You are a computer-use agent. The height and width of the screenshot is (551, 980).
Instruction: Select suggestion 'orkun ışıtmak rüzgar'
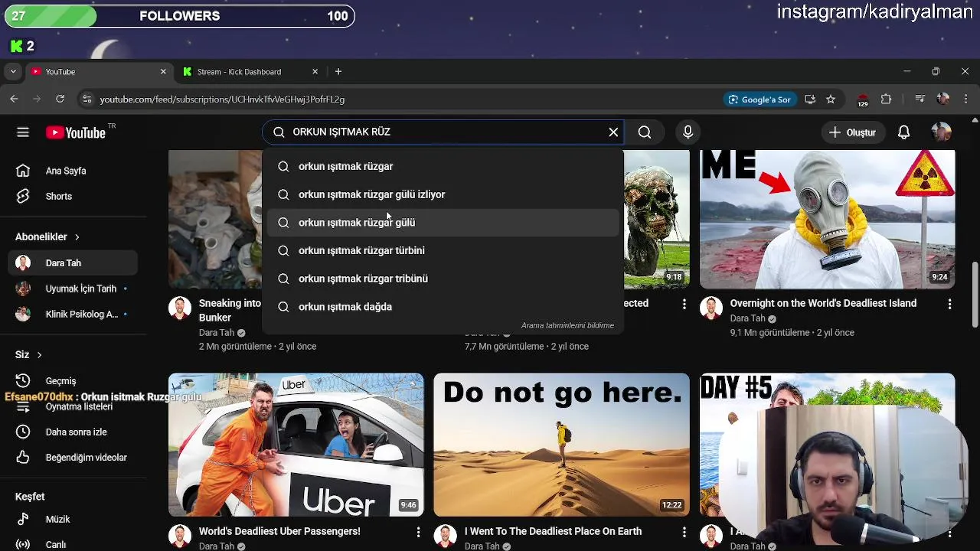point(443,166)
